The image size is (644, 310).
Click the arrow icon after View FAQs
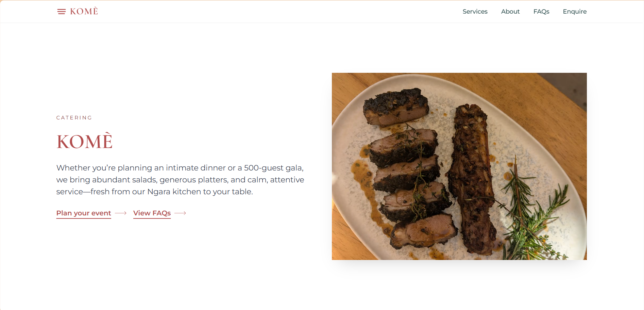(181, 213)
